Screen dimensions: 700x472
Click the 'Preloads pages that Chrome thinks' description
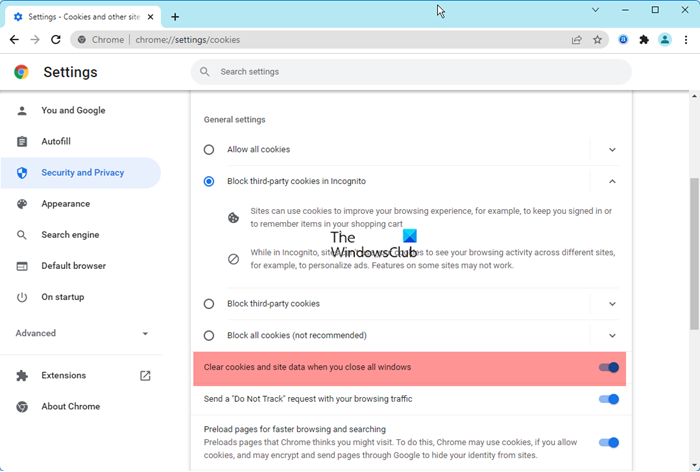[390, 449]
